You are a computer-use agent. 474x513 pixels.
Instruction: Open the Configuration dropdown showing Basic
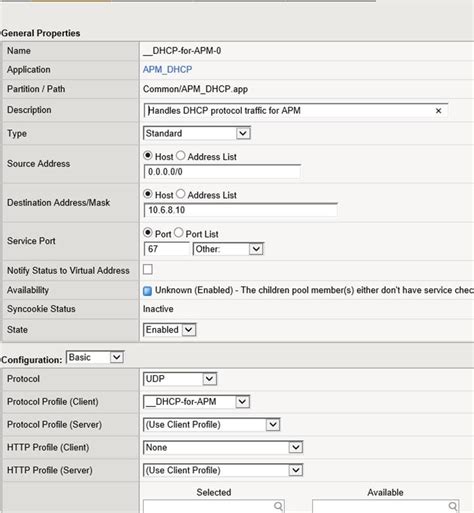click(95, 358)
